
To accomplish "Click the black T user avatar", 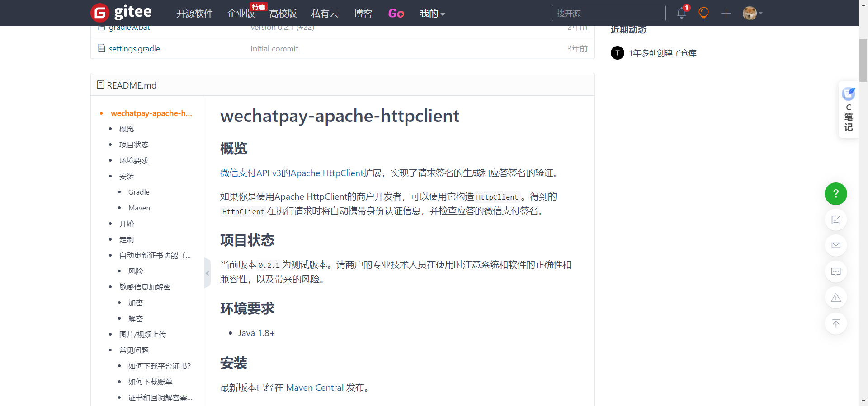I will tap(618, 53).
